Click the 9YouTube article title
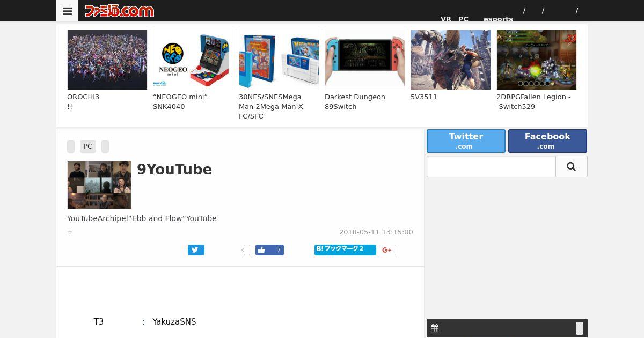 pyautogui.click(x=174, y=170)
